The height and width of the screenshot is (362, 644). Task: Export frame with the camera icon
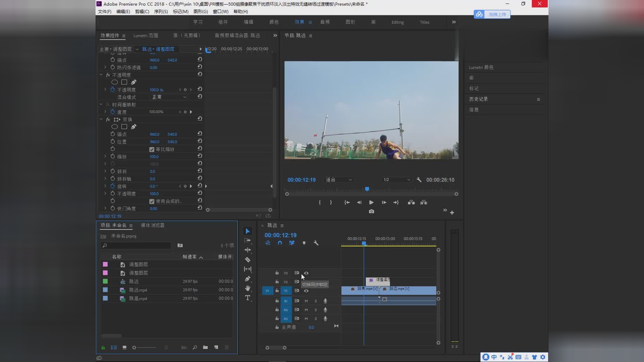pos(371,211)
